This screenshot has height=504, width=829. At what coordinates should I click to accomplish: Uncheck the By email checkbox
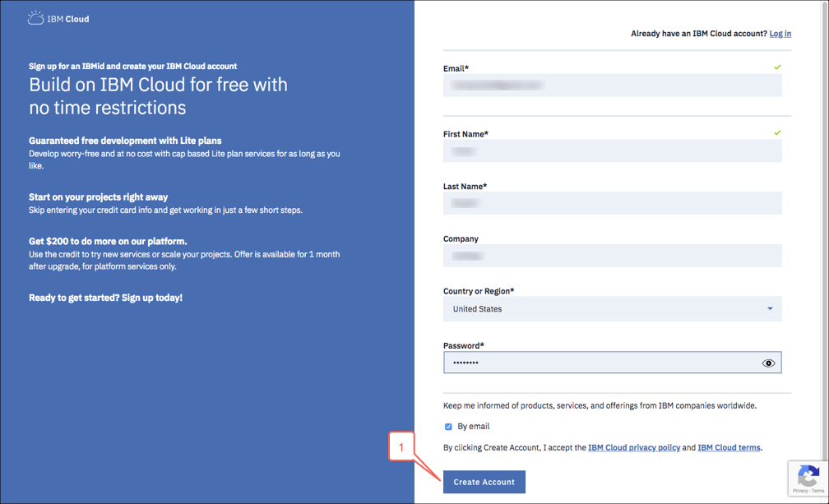tap(448, 427)
